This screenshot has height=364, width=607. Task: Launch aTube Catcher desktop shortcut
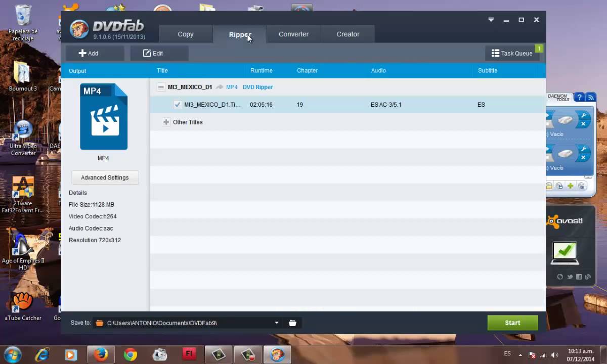click(23, 306)
